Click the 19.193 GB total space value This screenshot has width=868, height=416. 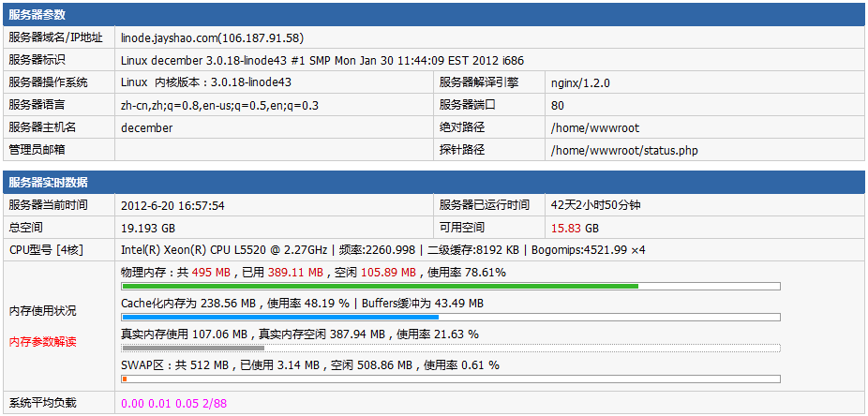click(x=148, y=228)
